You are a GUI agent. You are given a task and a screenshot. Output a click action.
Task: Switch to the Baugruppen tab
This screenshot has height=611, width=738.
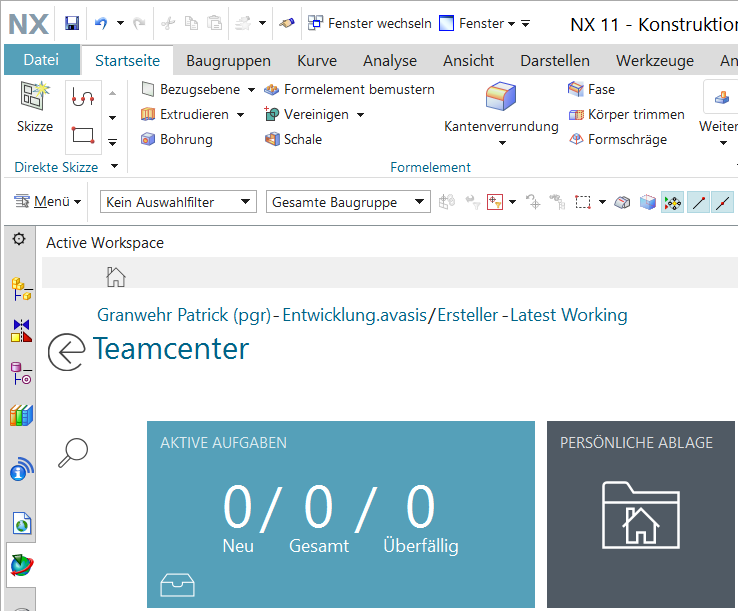(x=228, y=61)
